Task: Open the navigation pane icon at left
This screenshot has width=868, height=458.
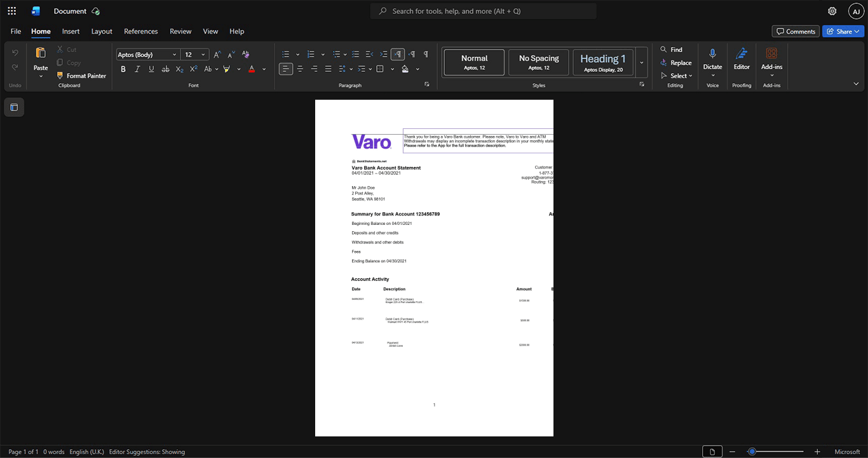Action: (14, 107)
